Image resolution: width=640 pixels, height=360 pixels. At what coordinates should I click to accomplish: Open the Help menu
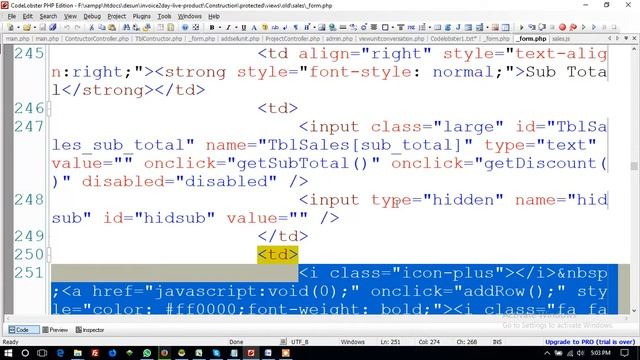(x=214, y=16)
